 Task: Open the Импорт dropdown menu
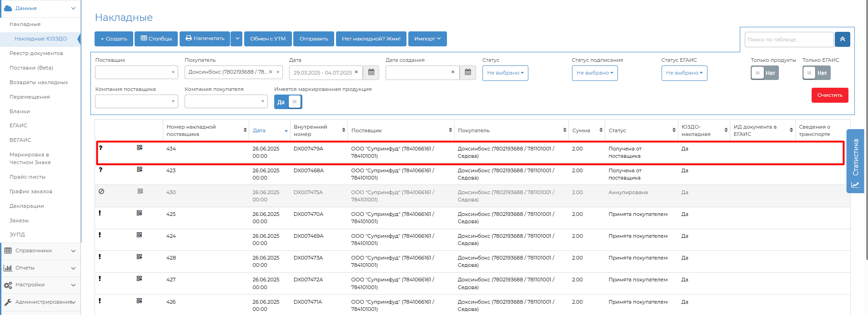tap(427, 39)
